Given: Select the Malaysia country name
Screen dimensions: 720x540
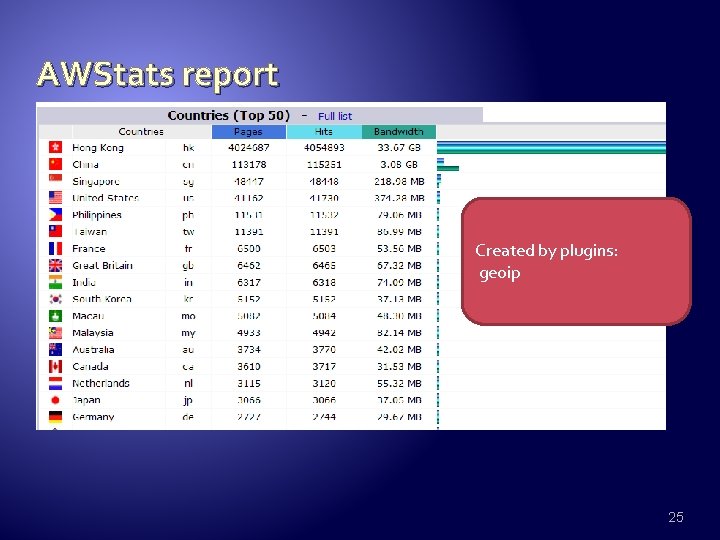Looking at the screenshot, I should click(93, 333).
